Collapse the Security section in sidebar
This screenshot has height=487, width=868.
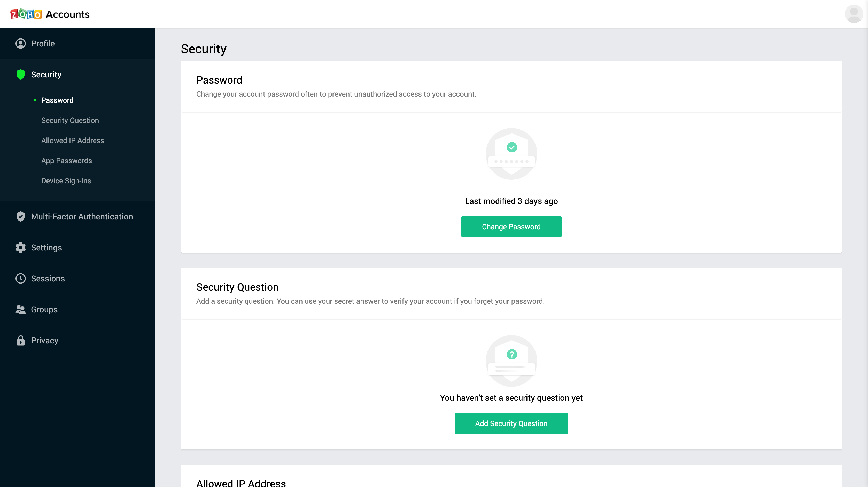[x=46, y=74]
